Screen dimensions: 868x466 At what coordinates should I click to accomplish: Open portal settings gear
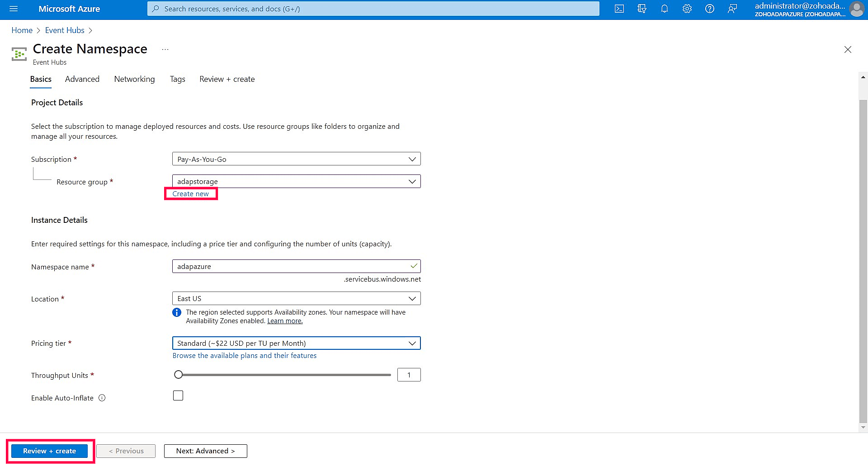(x=687, y=9)
